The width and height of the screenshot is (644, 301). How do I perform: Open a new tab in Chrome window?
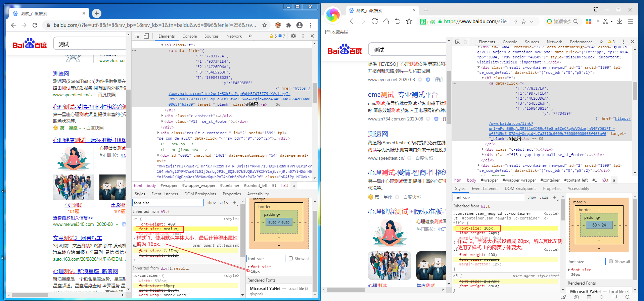pos(97,13)
